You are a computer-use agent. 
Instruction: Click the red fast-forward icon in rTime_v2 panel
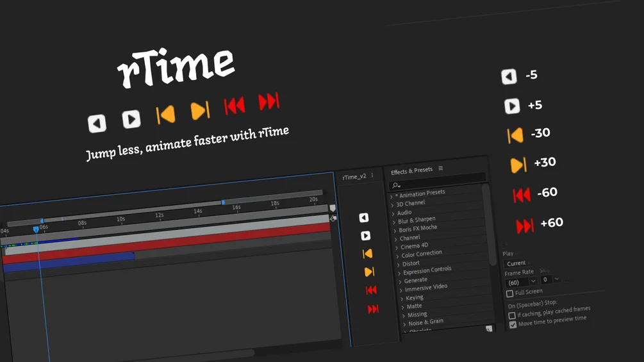[x=373, y=309]
